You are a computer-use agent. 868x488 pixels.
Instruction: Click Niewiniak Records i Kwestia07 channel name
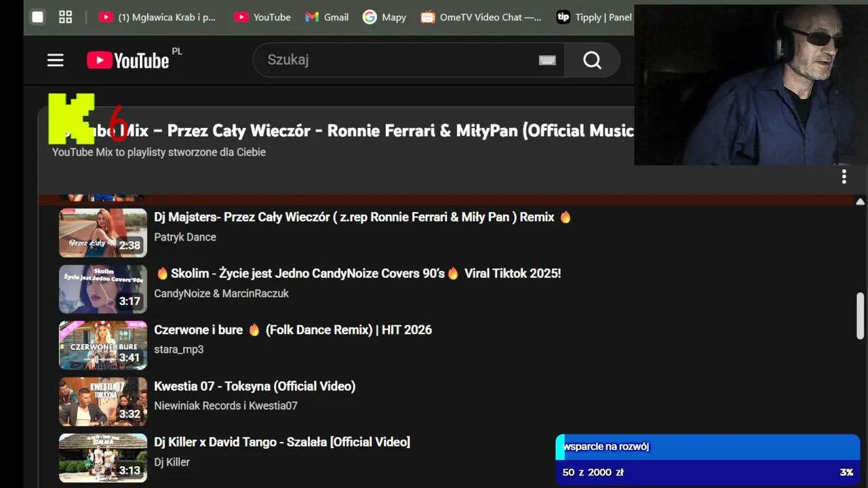226,406
